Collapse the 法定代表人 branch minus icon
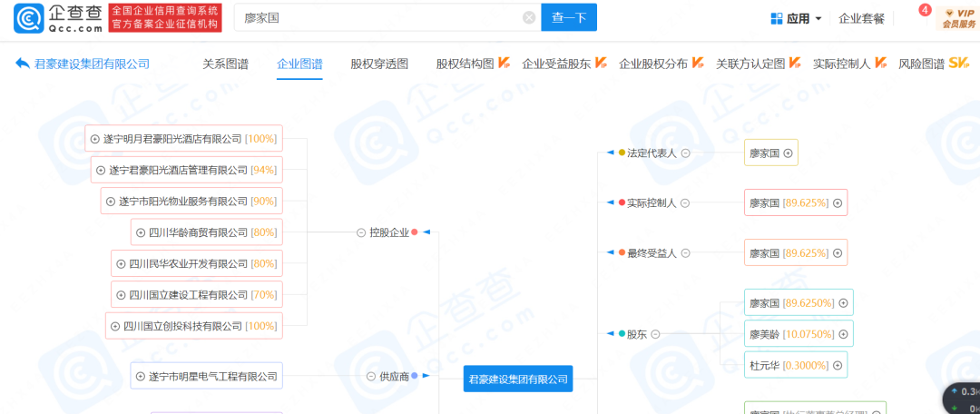Viewport: 980px width, 414px height. click(686, 153)
